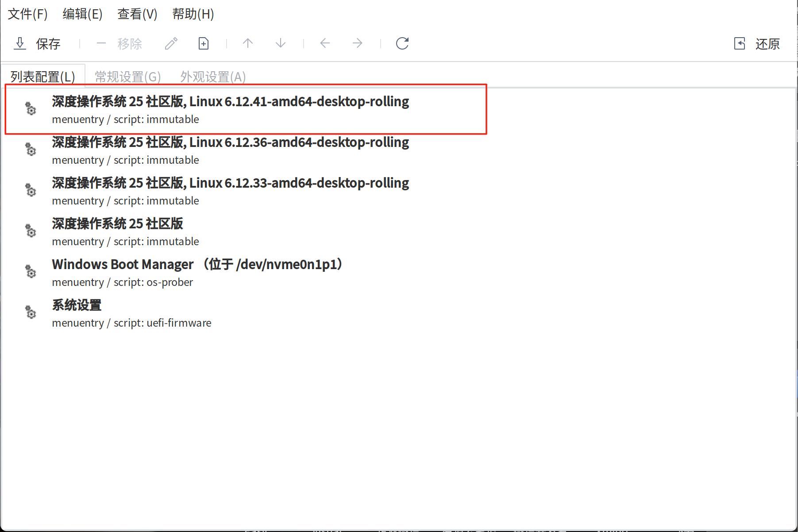This screenshot has height=532, width=798.
Task: Click the right arrow toolbar icon
Action: 358,43
